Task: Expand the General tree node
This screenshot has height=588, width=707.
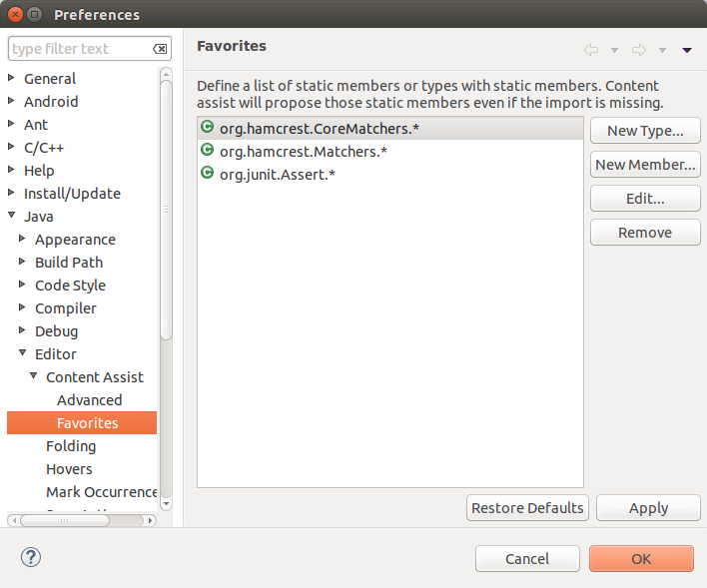Action: click(12, 79)
